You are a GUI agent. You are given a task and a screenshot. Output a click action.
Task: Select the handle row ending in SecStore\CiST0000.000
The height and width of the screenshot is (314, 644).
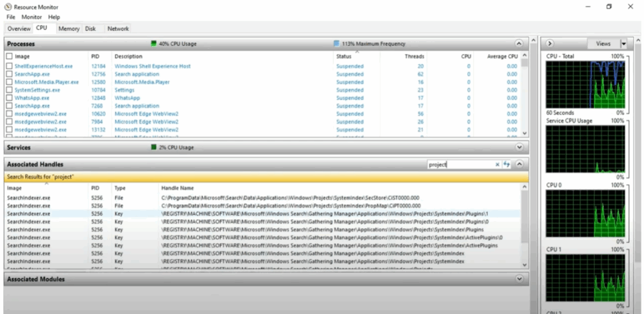tap(263, 198)
